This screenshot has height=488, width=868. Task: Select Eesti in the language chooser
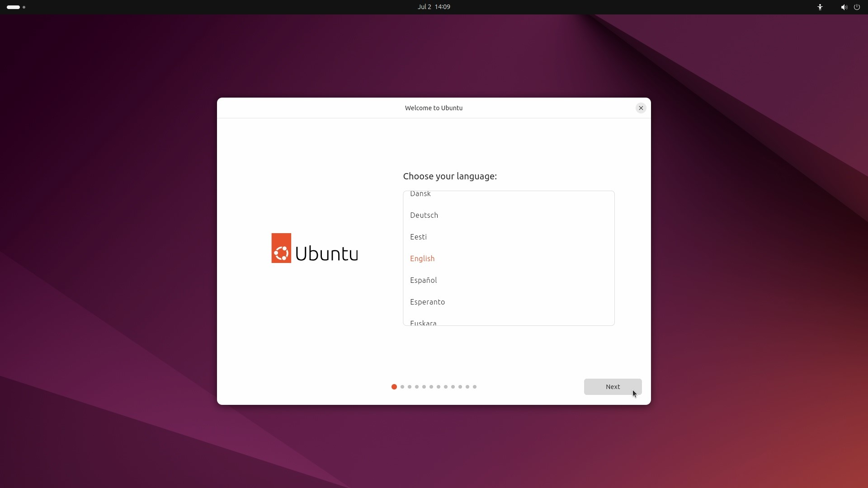pos(418,237)
